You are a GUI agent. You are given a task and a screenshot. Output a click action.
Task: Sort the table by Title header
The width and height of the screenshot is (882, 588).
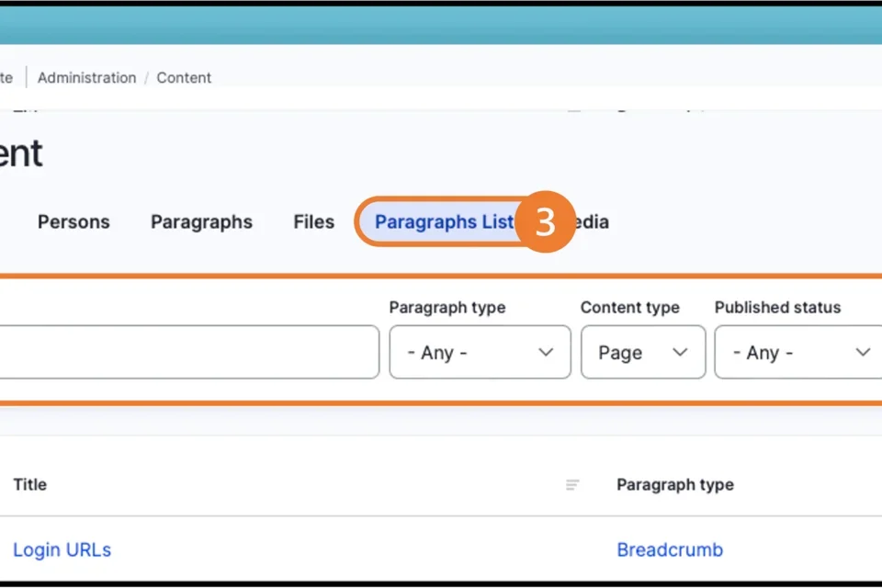(x=29, y=484)
